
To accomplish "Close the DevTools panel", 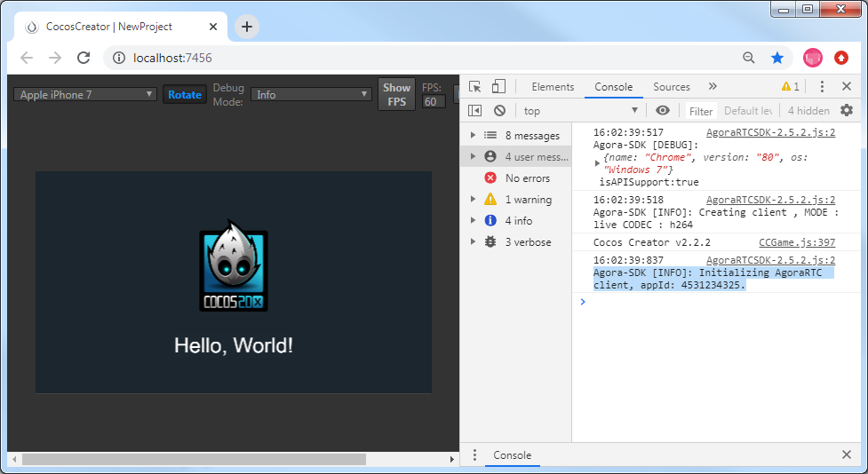I will click(x=847, y=86).
